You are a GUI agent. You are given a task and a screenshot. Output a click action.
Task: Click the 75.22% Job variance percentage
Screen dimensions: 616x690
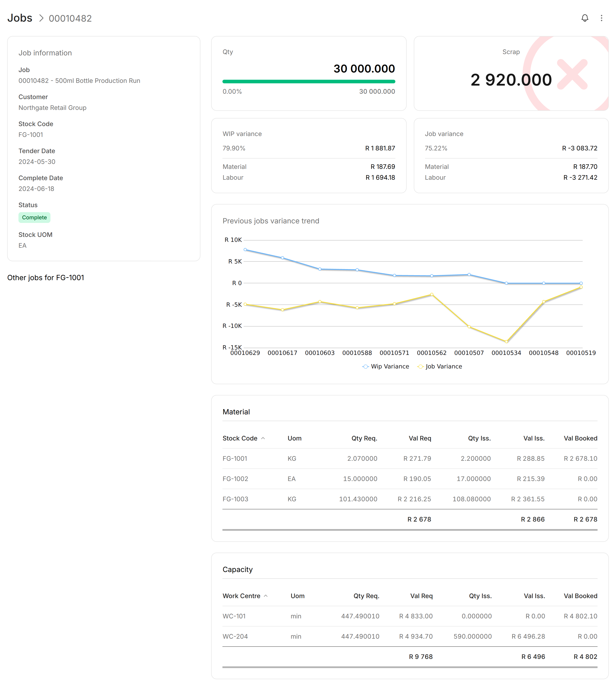point(436,148)
